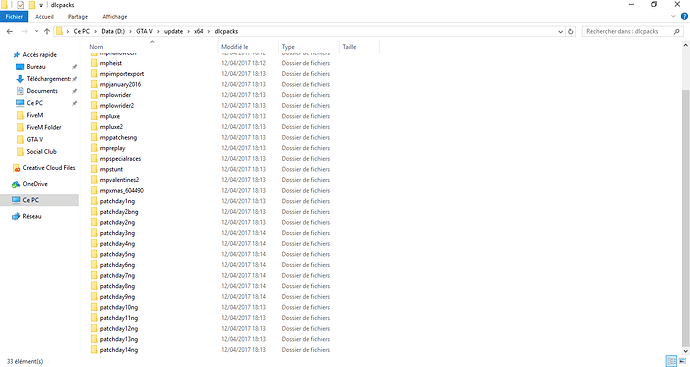Click the file list scrollbar up arrow
Viewport: 690px width, 367px height.
pos(686,45)
